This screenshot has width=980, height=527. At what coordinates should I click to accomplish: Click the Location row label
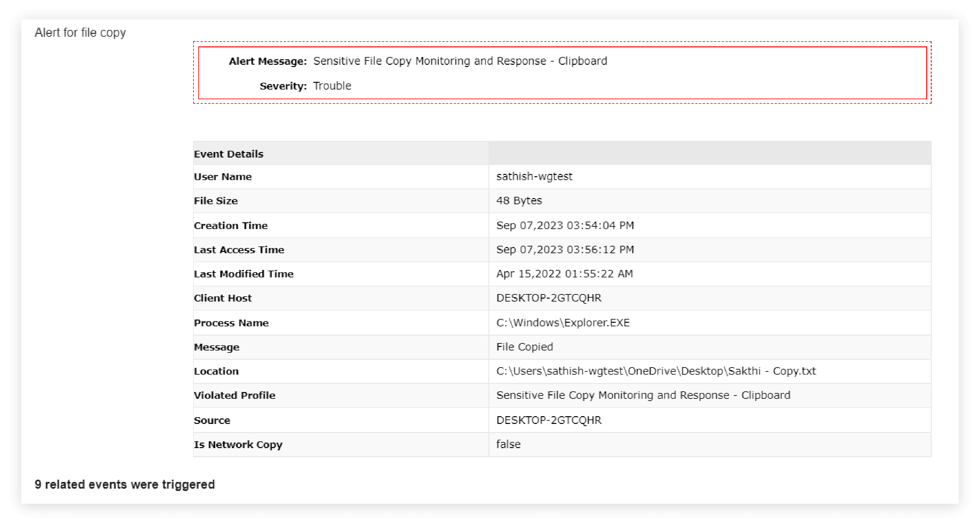[x=216, y=371]
